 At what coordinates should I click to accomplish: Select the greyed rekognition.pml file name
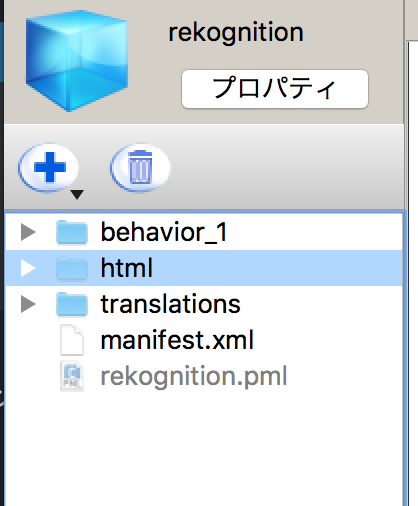pos(194,377)
